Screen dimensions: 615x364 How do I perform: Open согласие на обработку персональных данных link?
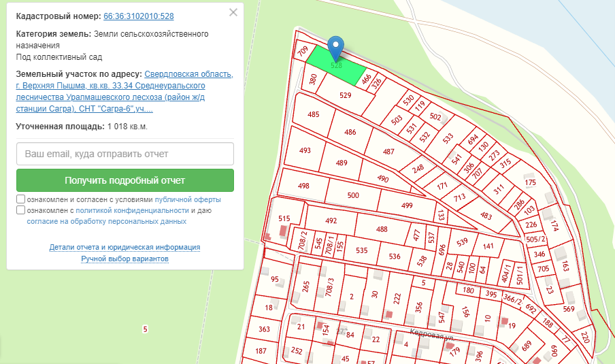coord(107,221)
